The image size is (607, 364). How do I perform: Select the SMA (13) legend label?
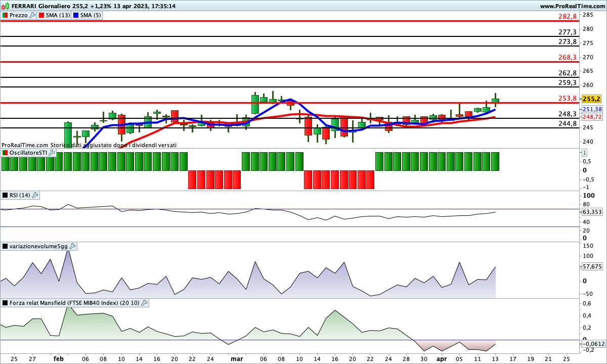(58, 15)
